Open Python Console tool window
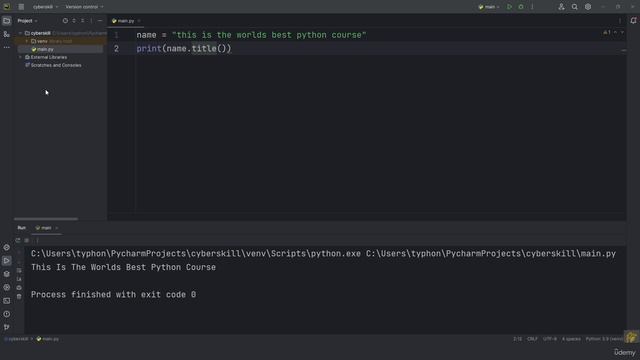This screenshot has height=360, width=640. tap(7, 247)
